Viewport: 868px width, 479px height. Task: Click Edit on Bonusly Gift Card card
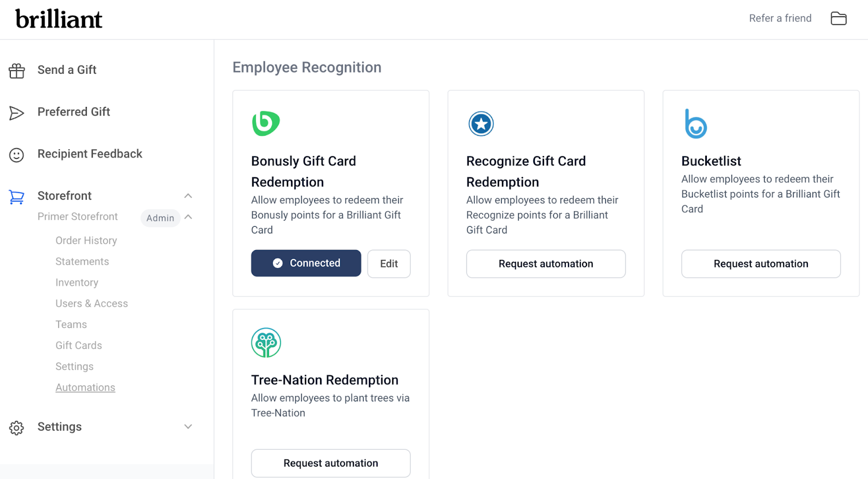389,264
